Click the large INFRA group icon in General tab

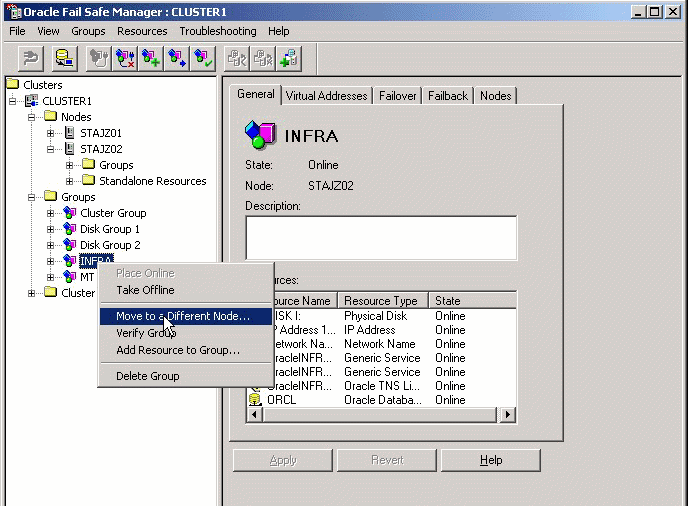(261, 135)
